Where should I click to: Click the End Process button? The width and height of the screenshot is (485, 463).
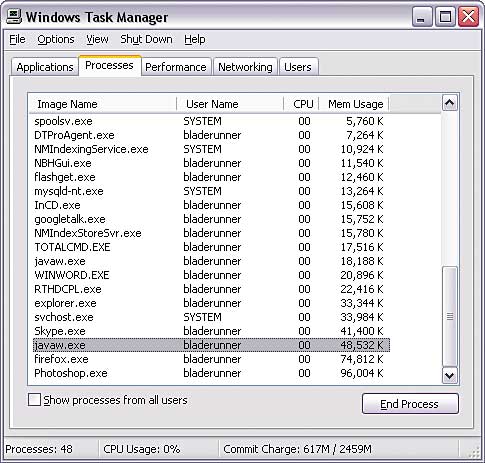pyautogui.click(x=410, y=404)
